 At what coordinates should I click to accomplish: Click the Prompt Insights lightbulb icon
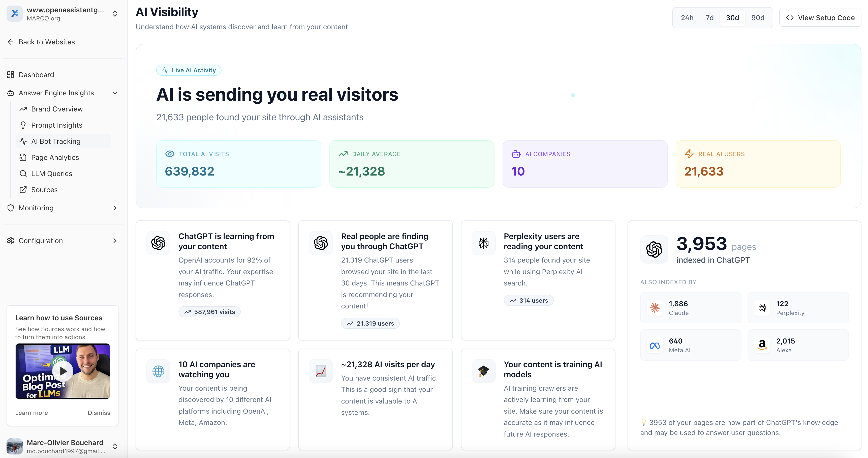23,125
